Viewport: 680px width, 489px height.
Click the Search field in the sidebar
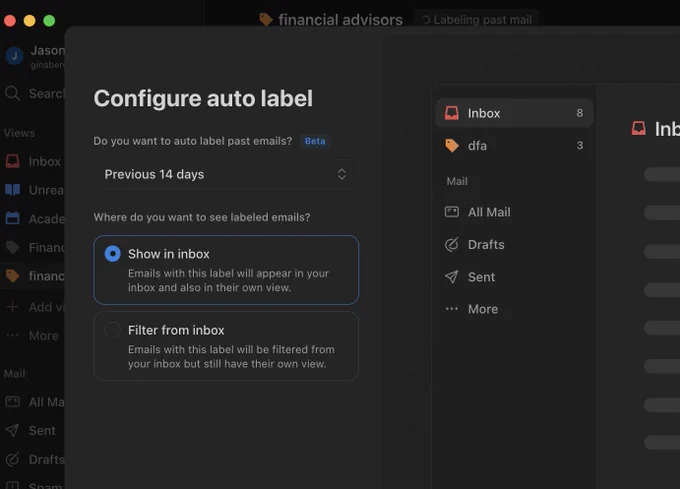[x=34, y=93]
